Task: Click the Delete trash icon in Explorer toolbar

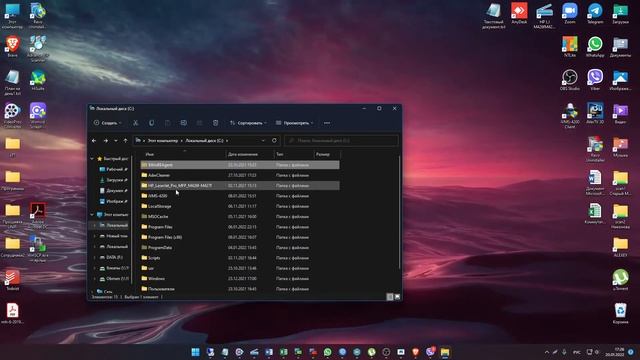Action: coord(216,123)
